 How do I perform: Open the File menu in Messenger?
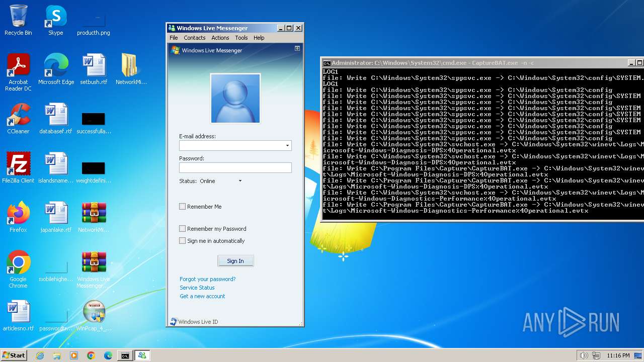(x=174, y=38)
